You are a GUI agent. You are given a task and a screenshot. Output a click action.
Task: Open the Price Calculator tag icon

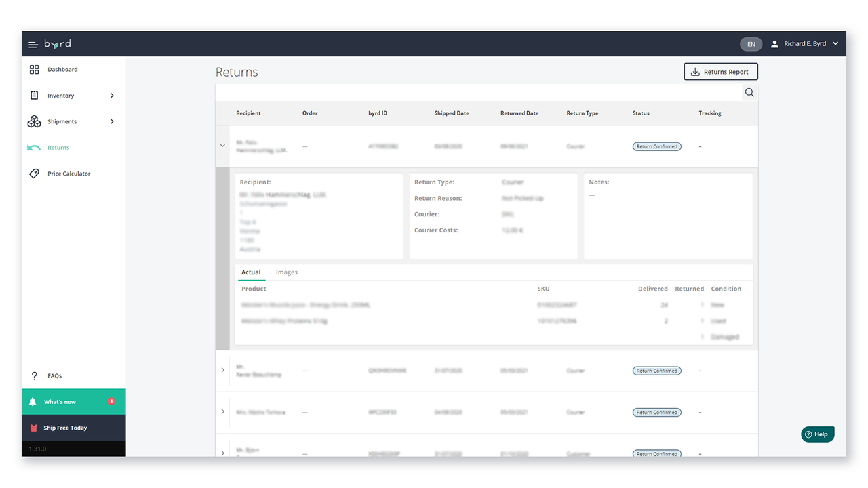[x=35, y=173]
